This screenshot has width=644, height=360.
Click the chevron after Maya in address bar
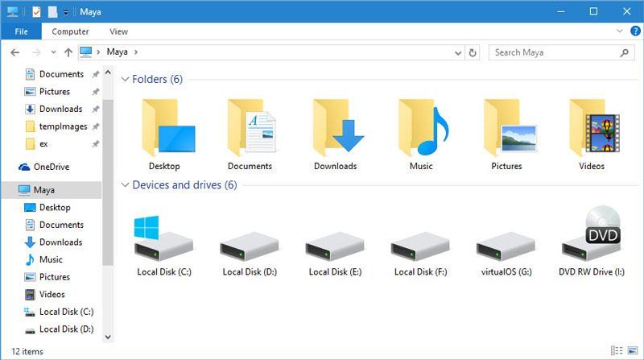tap(136, 52)
